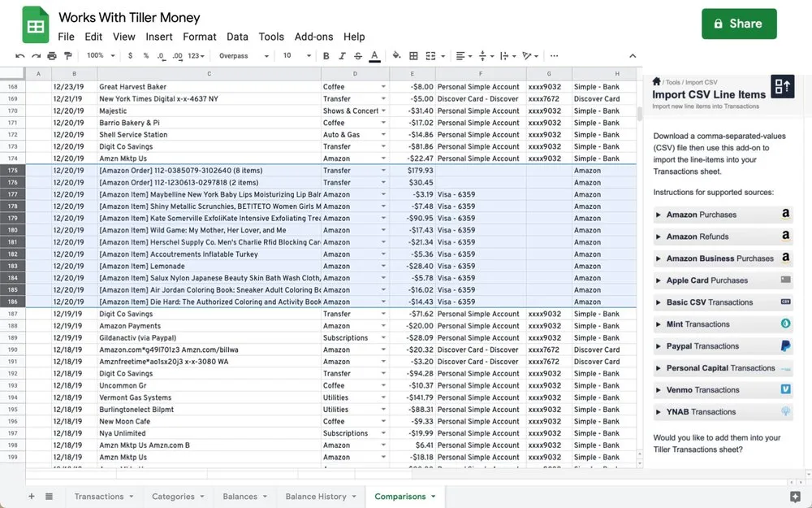Expand Venmo Transactions instructions
Screen dimensions: 812x508
[723, 390]
